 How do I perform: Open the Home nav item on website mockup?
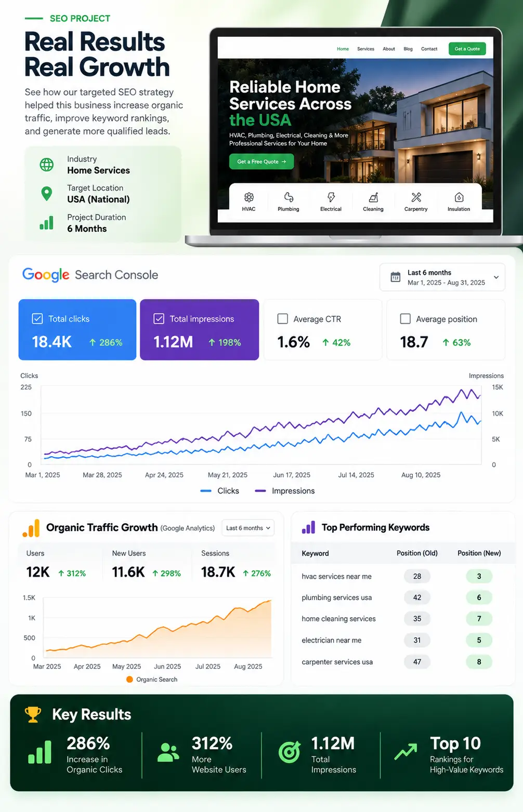[x=343, y=49]
